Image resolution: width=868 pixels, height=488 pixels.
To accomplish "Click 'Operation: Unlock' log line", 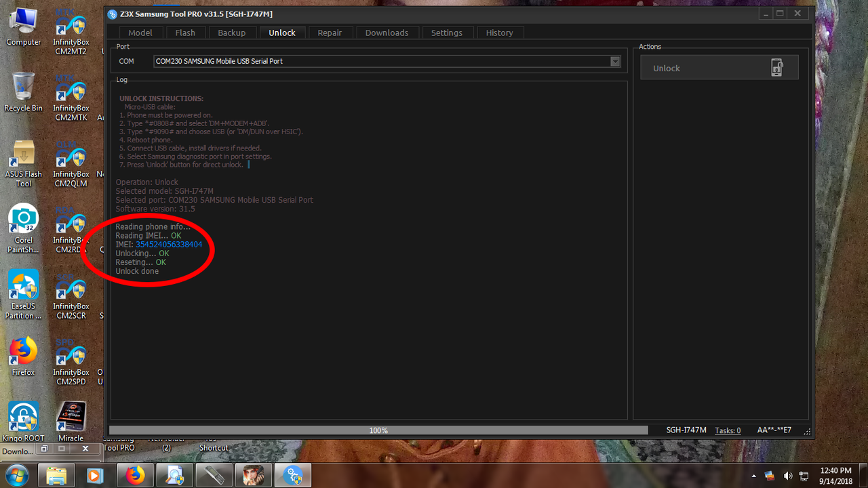I will 146,182.
